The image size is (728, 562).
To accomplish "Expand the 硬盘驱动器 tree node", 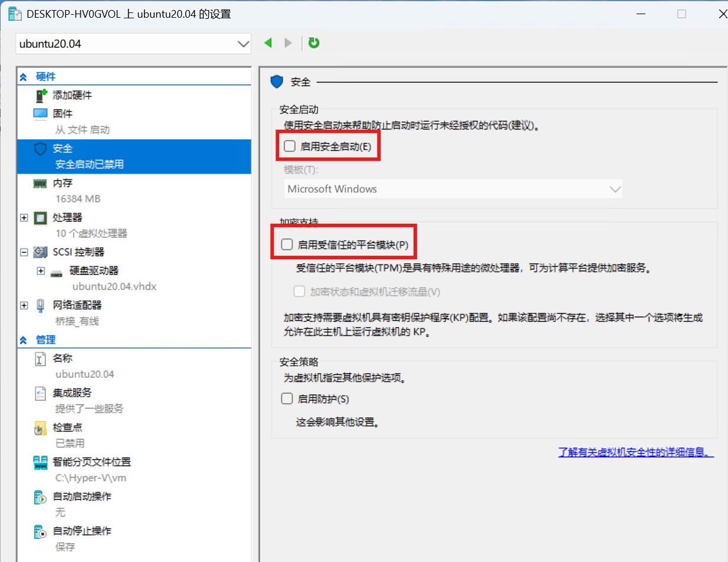I will (41, 271).
